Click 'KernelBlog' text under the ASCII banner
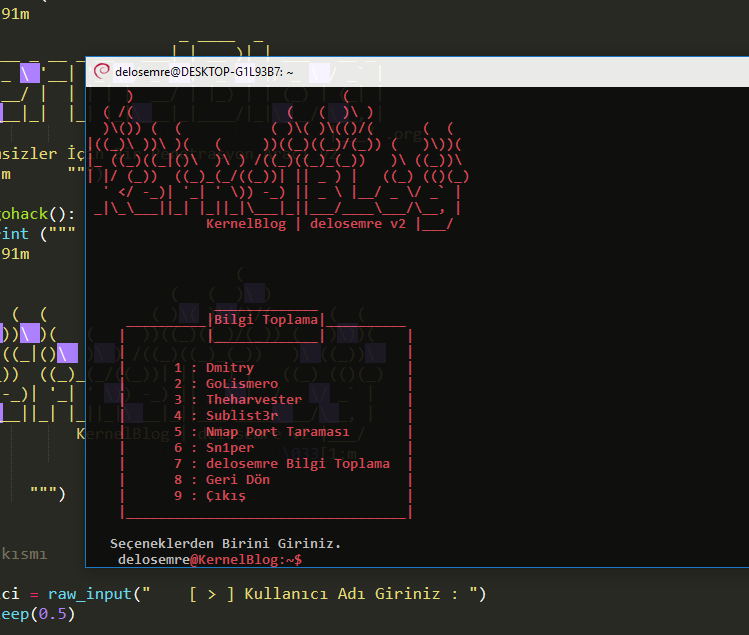The width and height of the screenshot is (749, 635). point(246,224)
